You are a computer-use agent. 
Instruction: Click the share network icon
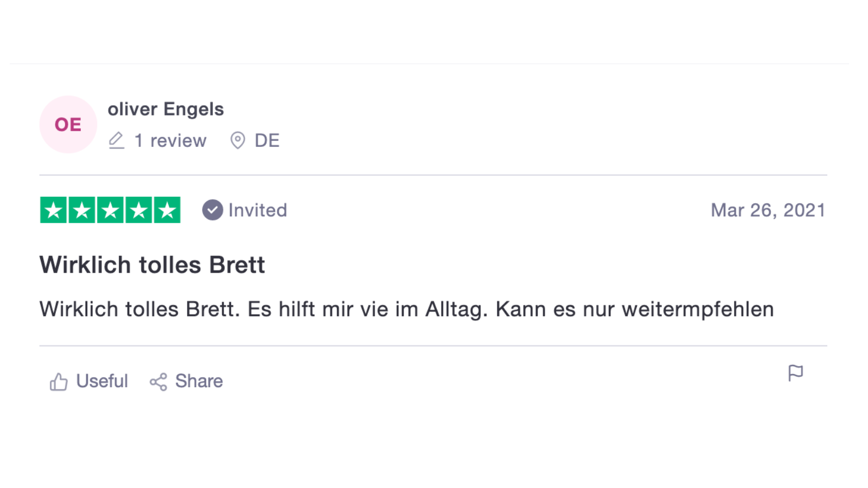coord(158,382)
